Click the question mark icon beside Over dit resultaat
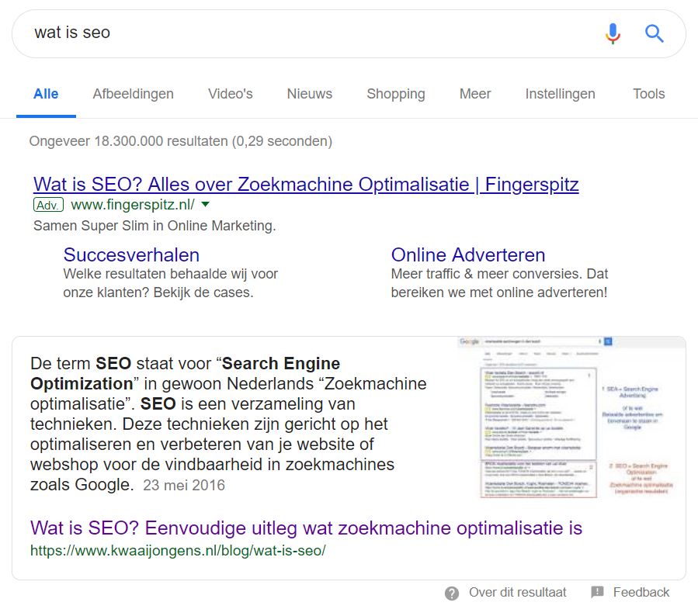 pyautogui.click(x=451, y=593)
